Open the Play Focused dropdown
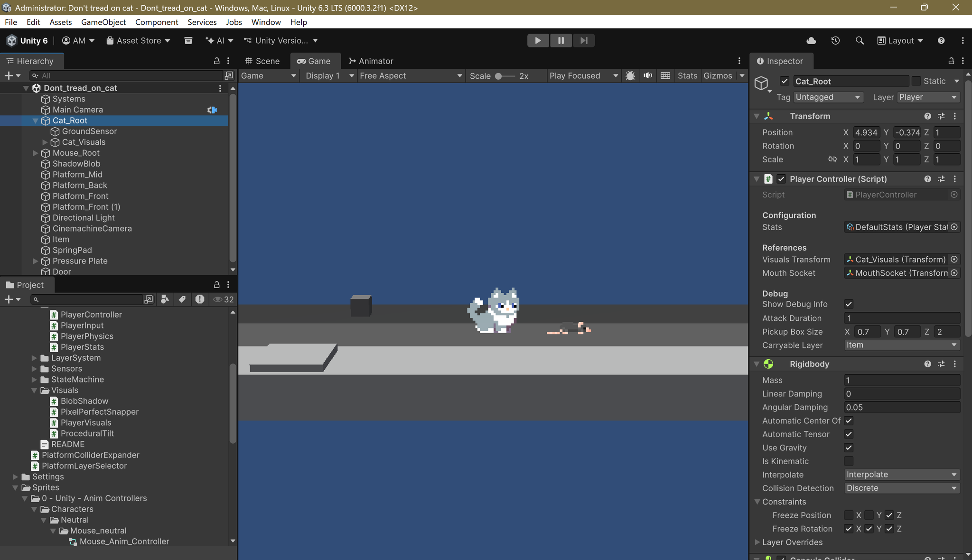Screen dimensions: 972x560 click(x=583, y=76)
